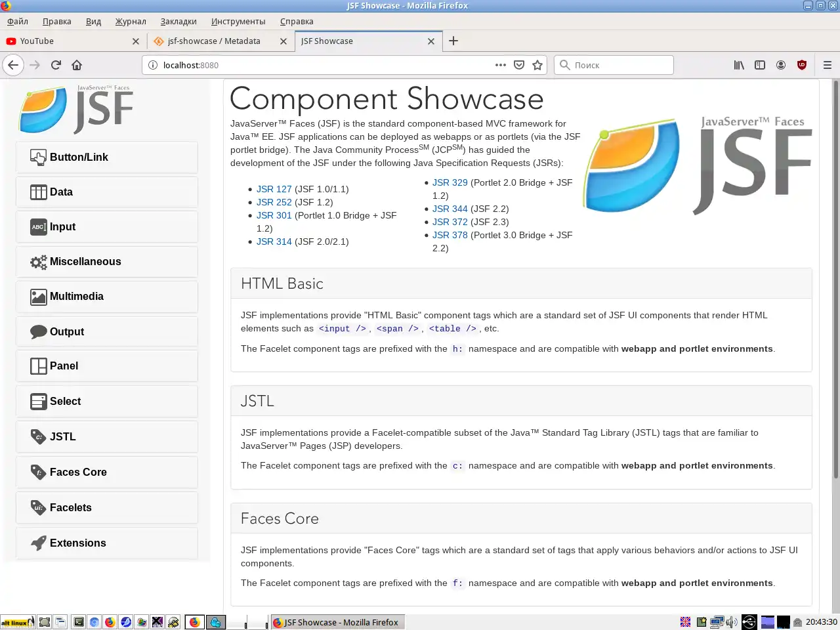Open the JSR 372 link
The image size is (840, 630).
[450, 222]
